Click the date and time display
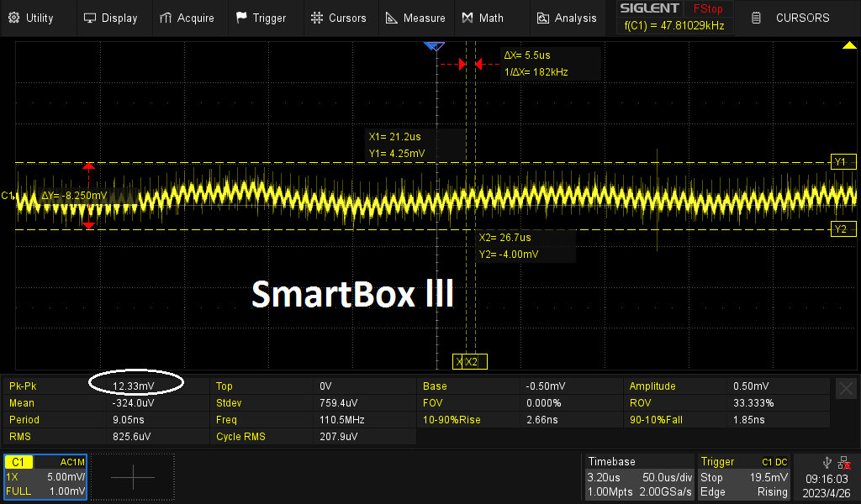 tap(827, 486)
